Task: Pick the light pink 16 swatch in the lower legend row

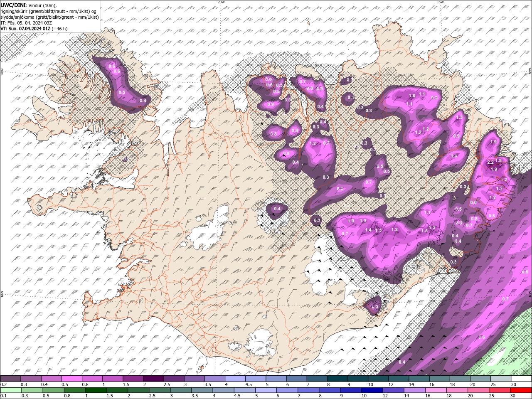Action: [436, 390]
